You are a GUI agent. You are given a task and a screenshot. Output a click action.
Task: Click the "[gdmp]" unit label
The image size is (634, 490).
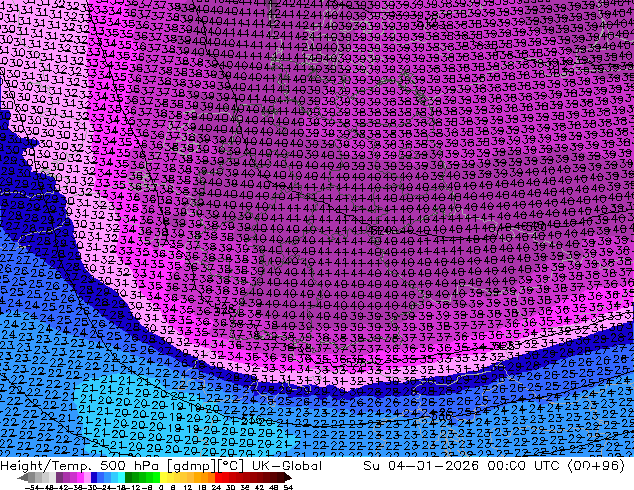192,466
